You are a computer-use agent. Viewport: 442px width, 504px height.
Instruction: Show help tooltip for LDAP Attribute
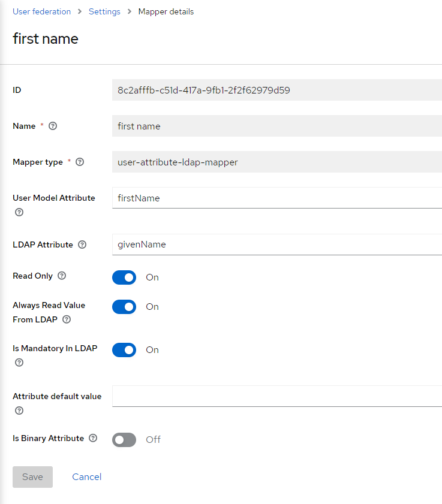(82, 245)
